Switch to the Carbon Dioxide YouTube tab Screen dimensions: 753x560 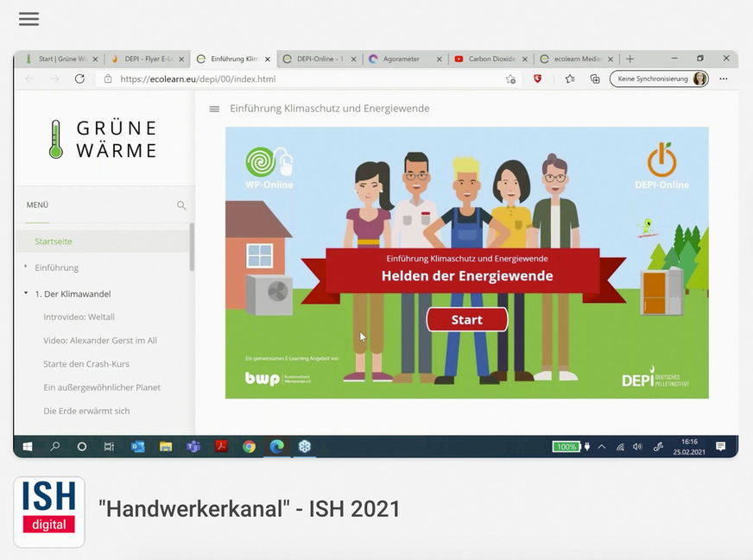click(490, 59)
